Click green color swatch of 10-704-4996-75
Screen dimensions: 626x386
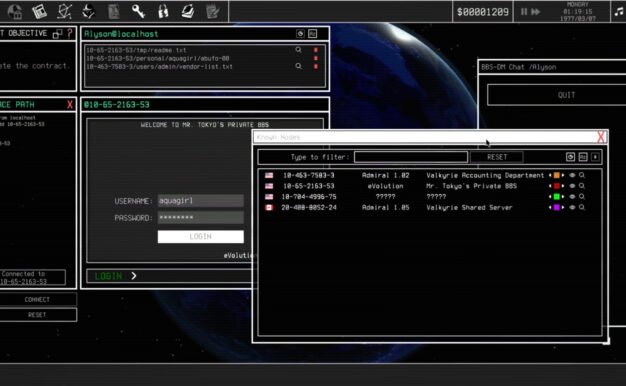[557, 197]
